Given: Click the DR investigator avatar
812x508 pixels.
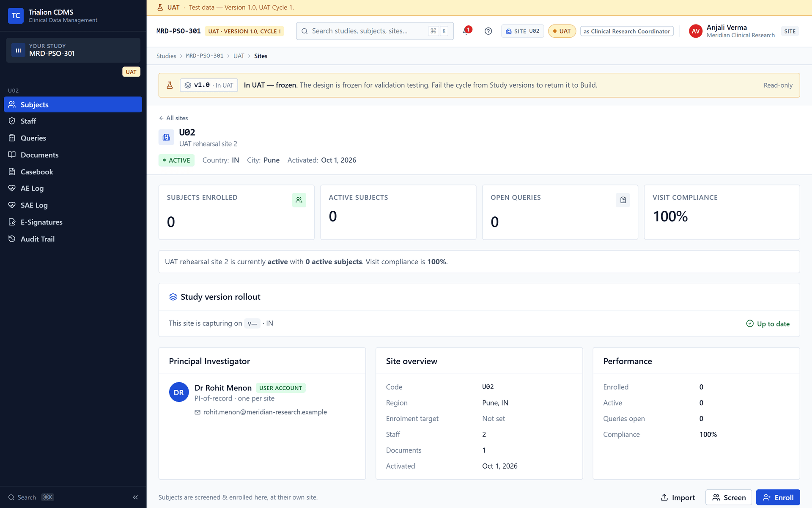Looking at the screenshot, I should coord(179,392).
